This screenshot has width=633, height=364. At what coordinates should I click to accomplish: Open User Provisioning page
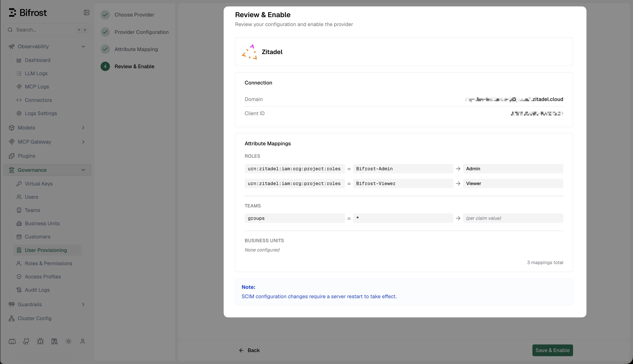point(48,250)
